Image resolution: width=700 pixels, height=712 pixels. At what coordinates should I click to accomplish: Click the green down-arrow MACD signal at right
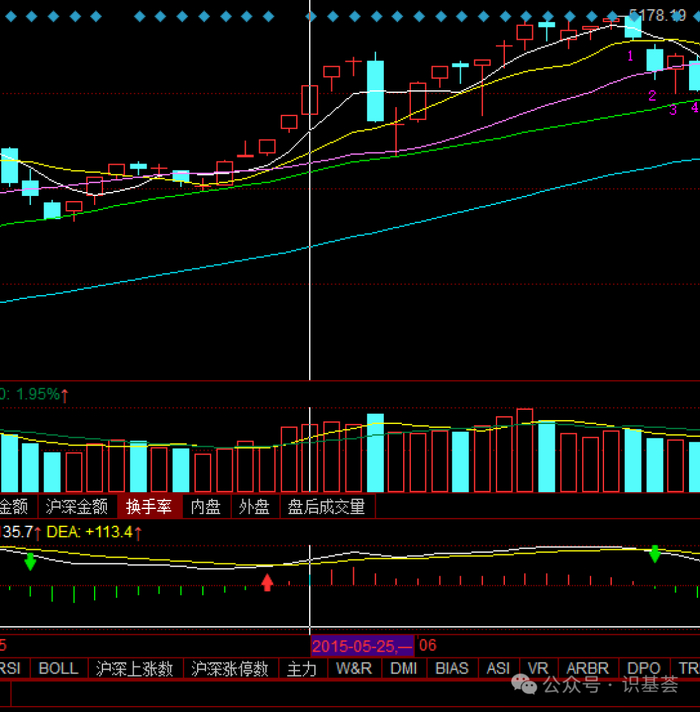click(x=655, y=554)
